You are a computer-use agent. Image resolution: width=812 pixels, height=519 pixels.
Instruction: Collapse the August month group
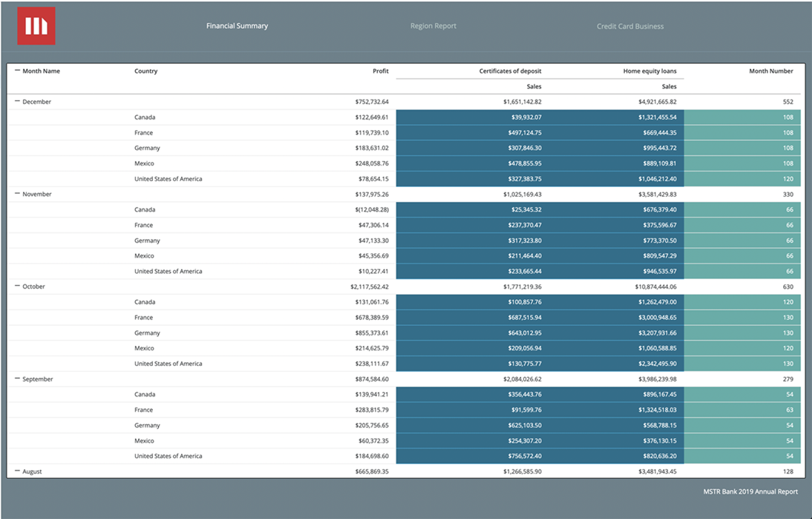[16, 471]
